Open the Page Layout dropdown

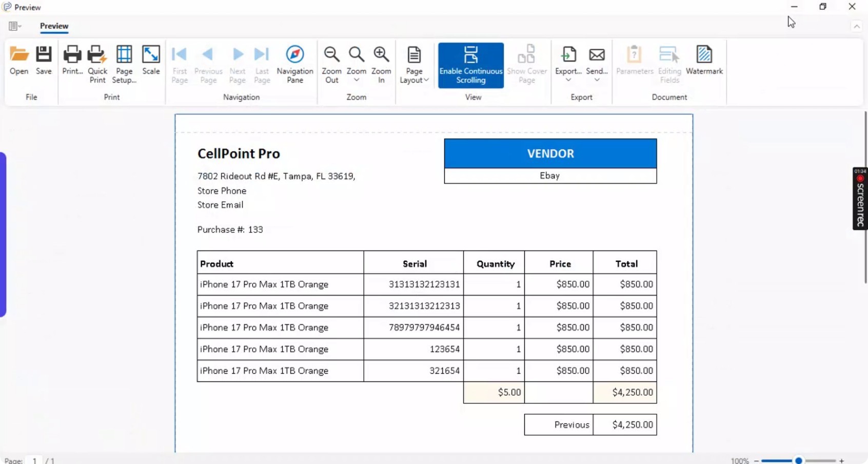[414, 65]
